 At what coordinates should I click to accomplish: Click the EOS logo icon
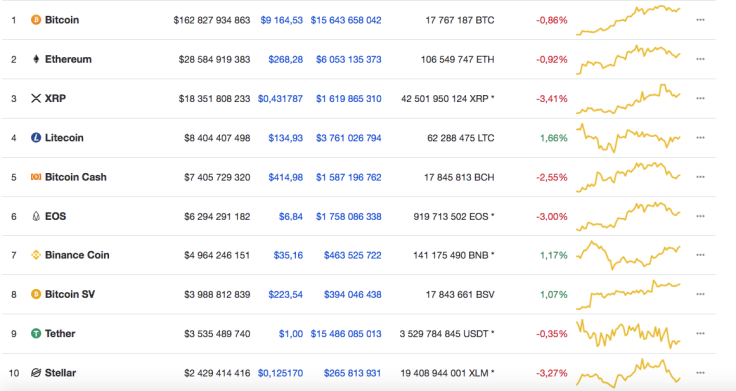tap(36, 216)
